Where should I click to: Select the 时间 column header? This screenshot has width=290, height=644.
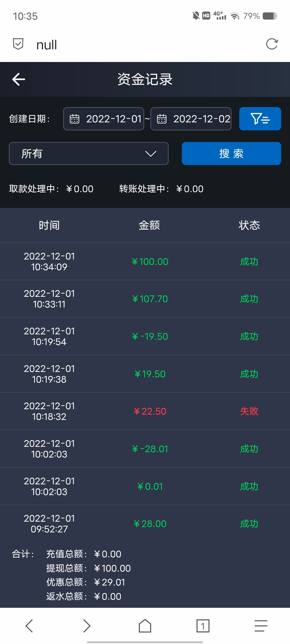[49, 225]
